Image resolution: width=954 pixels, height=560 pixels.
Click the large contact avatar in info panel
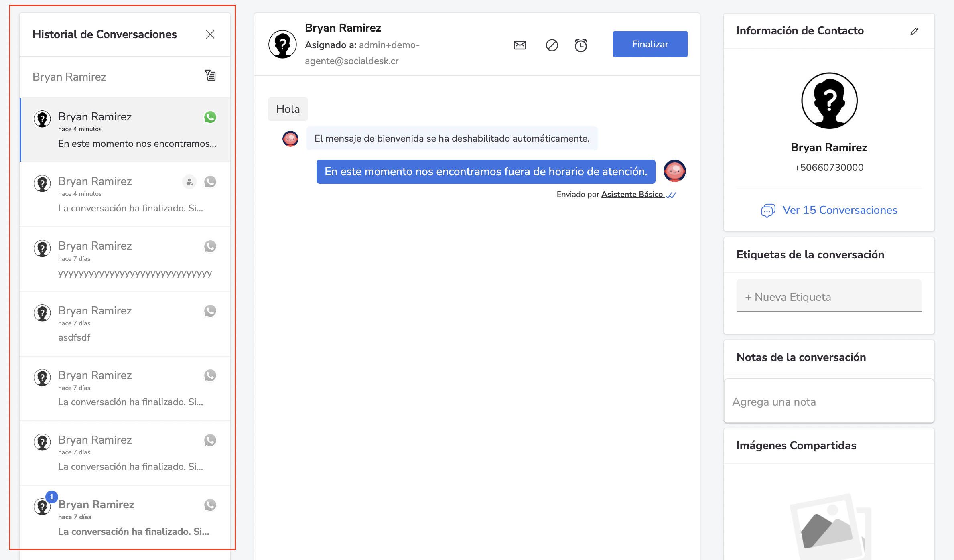pyautogui.click(x=829, y=101)
